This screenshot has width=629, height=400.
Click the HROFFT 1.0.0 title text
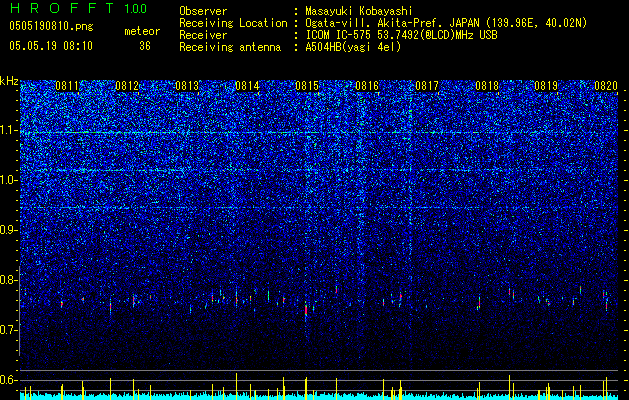78,8
